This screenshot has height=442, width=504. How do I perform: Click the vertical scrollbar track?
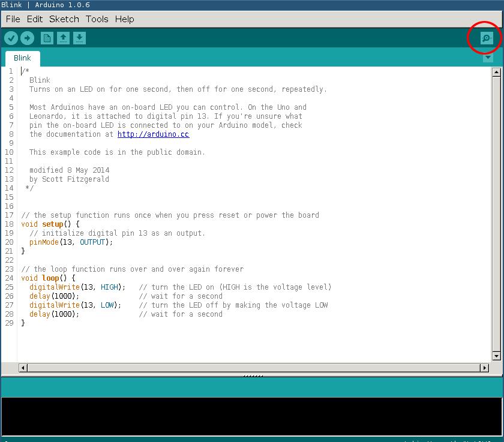(496, 214)
